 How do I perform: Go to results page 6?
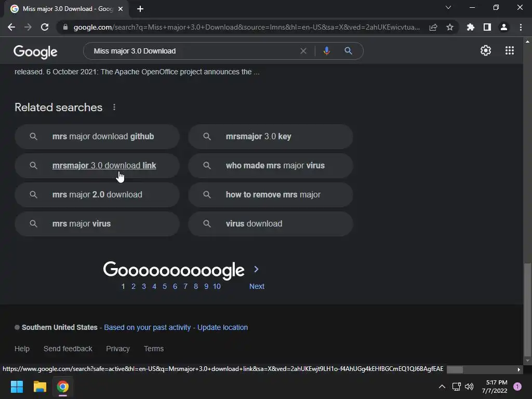[175, 286]
